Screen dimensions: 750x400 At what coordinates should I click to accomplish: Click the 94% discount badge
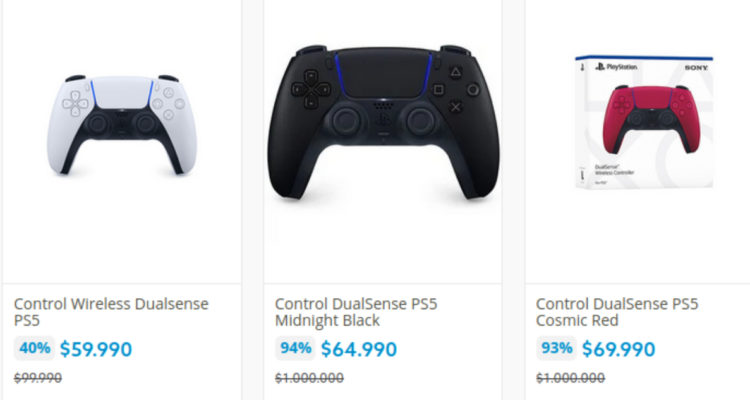tap(295, 348)
